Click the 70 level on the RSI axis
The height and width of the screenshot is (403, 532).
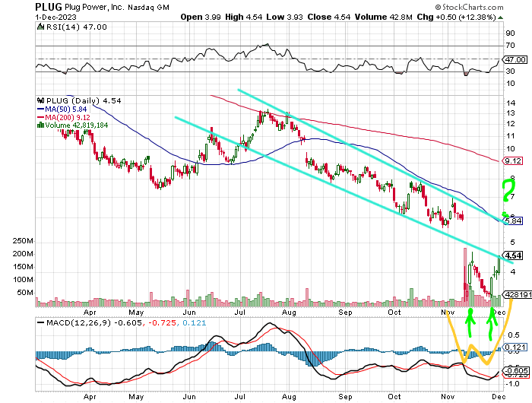pyautogui.click(x=510, y=45)
